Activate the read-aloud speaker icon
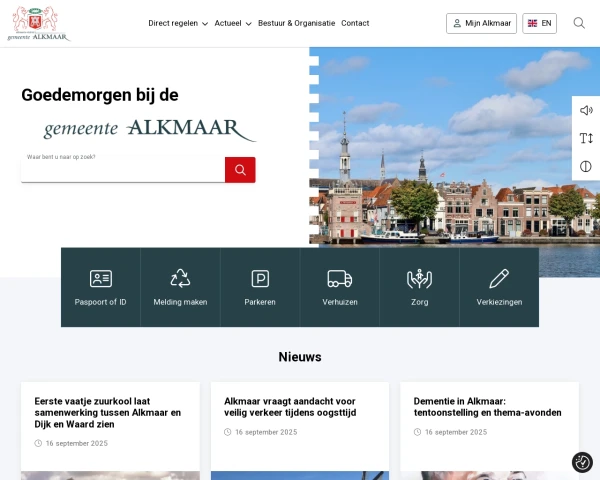 pyautogui.click(x=586, y=110)
